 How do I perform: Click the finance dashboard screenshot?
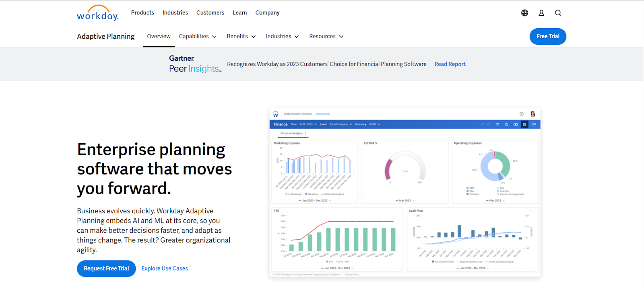pos(405,192)
